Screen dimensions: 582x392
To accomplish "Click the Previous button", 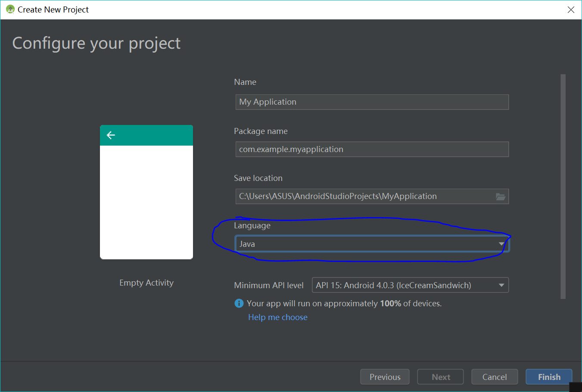I will 385,377.
